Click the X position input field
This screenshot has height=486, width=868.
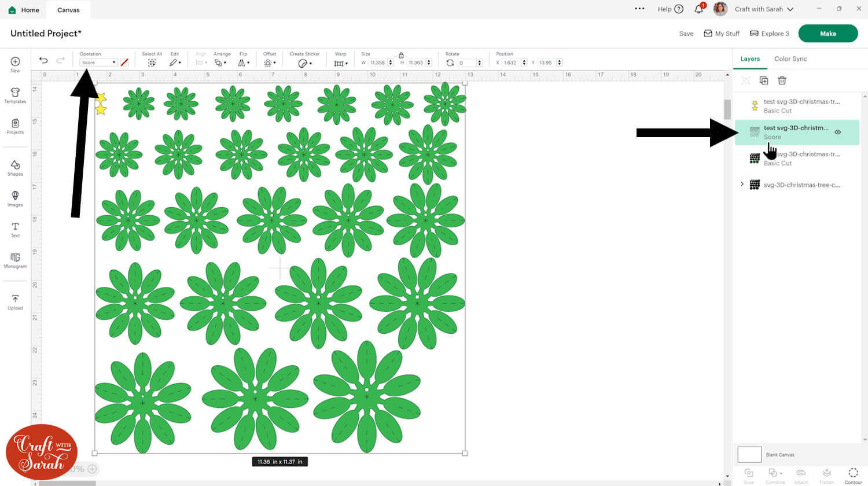pos(512,62)
